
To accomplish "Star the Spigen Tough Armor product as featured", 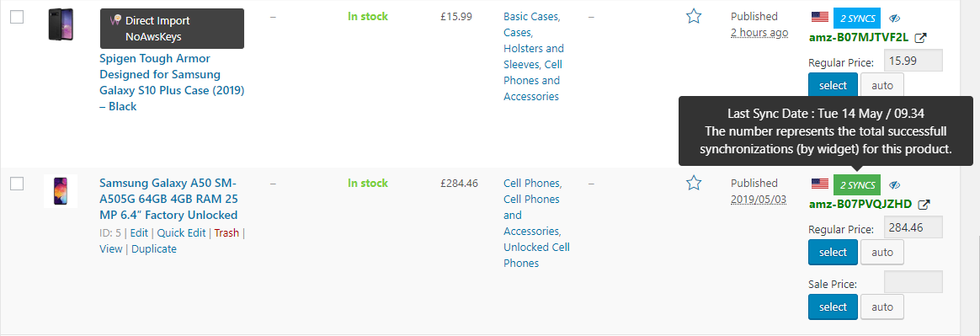I will (x=693, y=16).
